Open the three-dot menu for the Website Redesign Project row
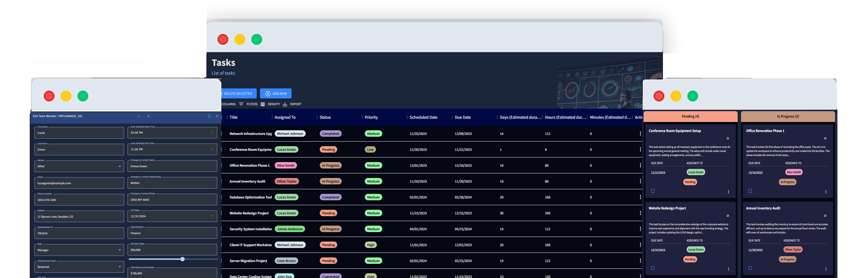This screenshot has width=868, height=278. (x=640, y=213)
